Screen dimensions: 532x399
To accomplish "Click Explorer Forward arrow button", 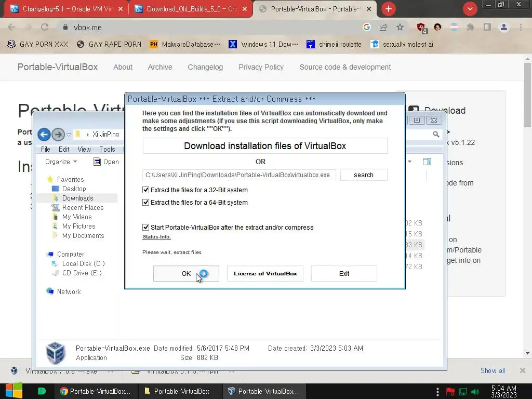I will [58, 135].
